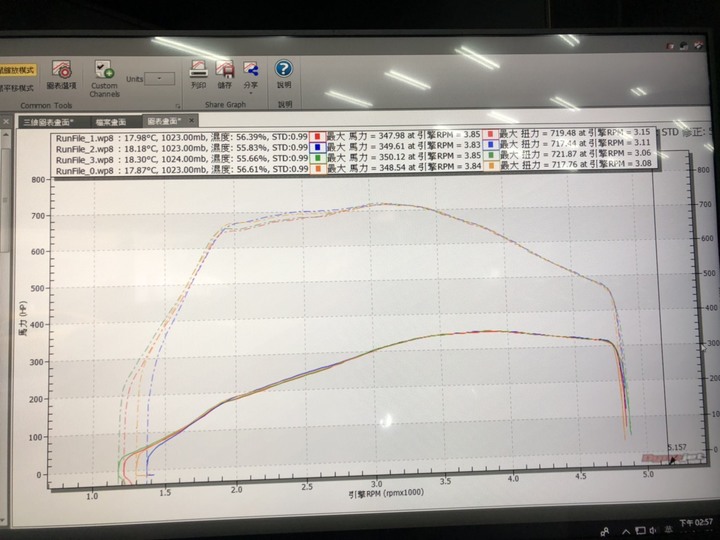This screenshot has height=540, width=720.
Task: Click the red torque swatch showing 719.48
Action: pyautogui.click(x=491, y=134)
